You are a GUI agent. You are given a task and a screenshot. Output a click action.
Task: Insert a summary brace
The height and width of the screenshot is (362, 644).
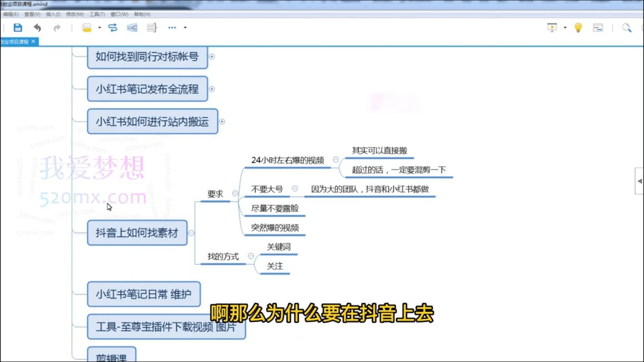click(x=151, y=27)
